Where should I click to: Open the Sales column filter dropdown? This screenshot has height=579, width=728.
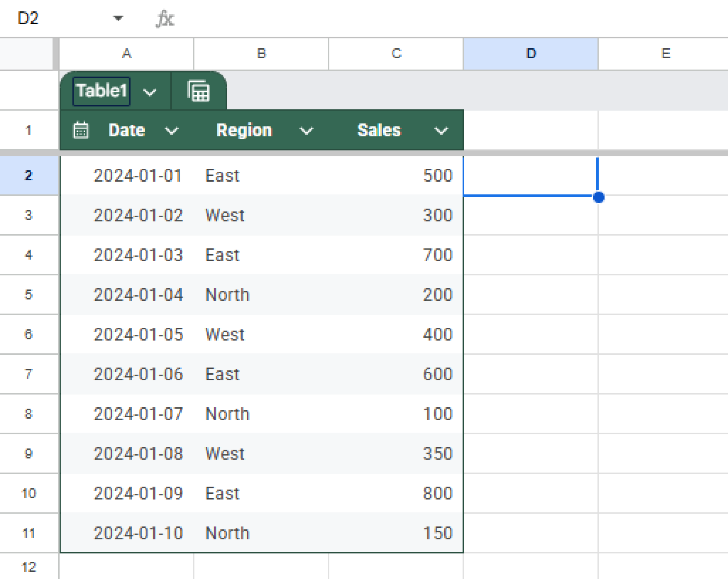pos(440,131)
